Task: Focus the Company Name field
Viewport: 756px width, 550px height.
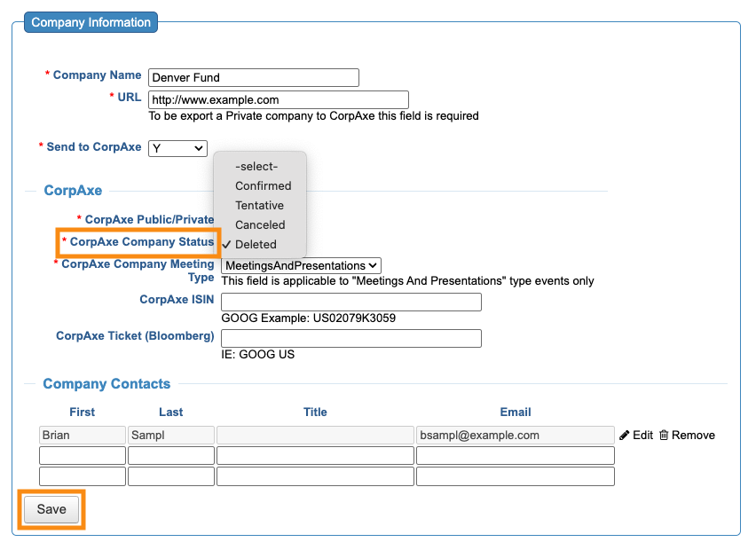Action: [x=253, y=77]
